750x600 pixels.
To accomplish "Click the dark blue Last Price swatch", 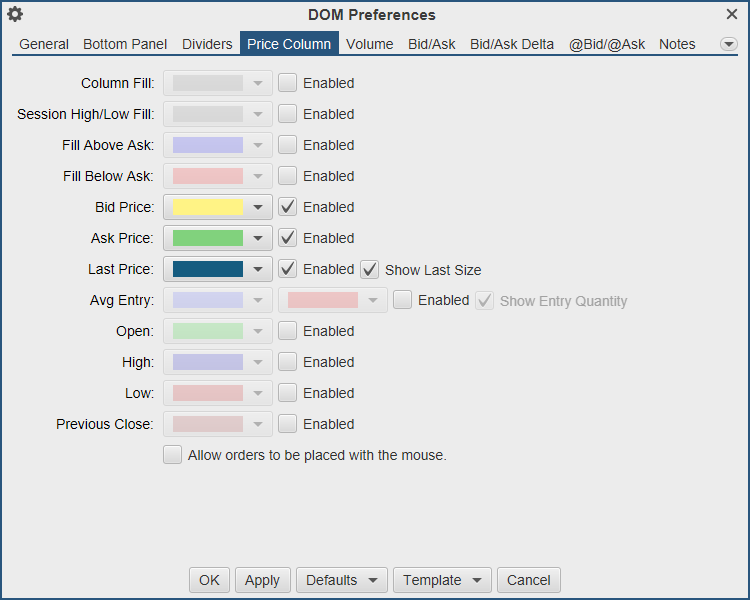I will pos(208,269).
